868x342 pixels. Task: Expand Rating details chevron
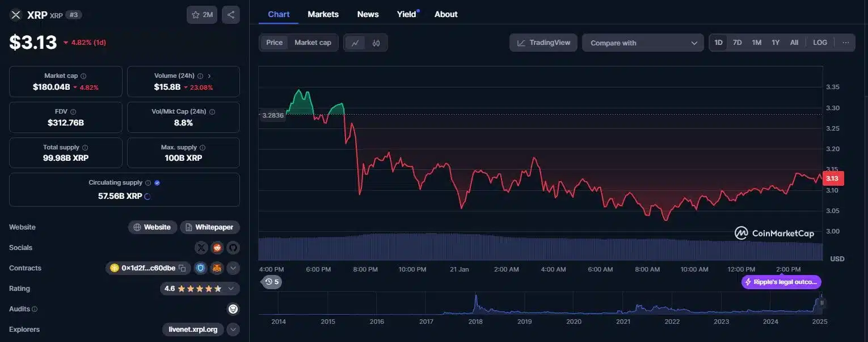231,289
